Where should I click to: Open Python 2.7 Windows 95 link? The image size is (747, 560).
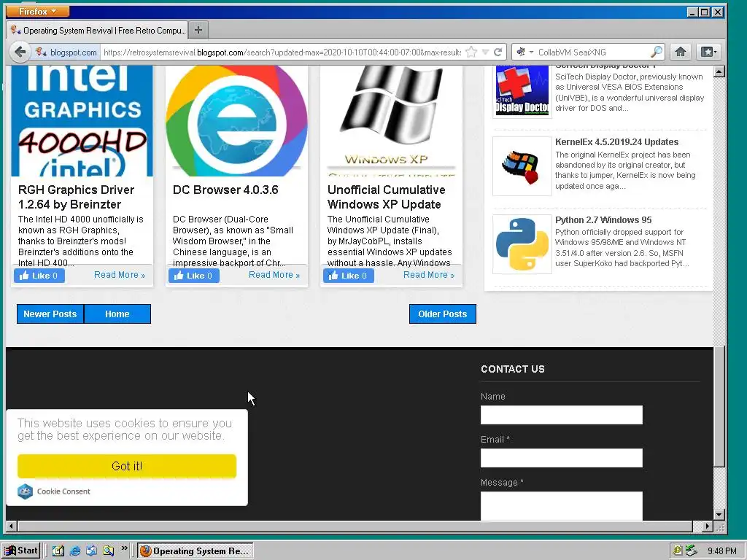click(603, 220)
